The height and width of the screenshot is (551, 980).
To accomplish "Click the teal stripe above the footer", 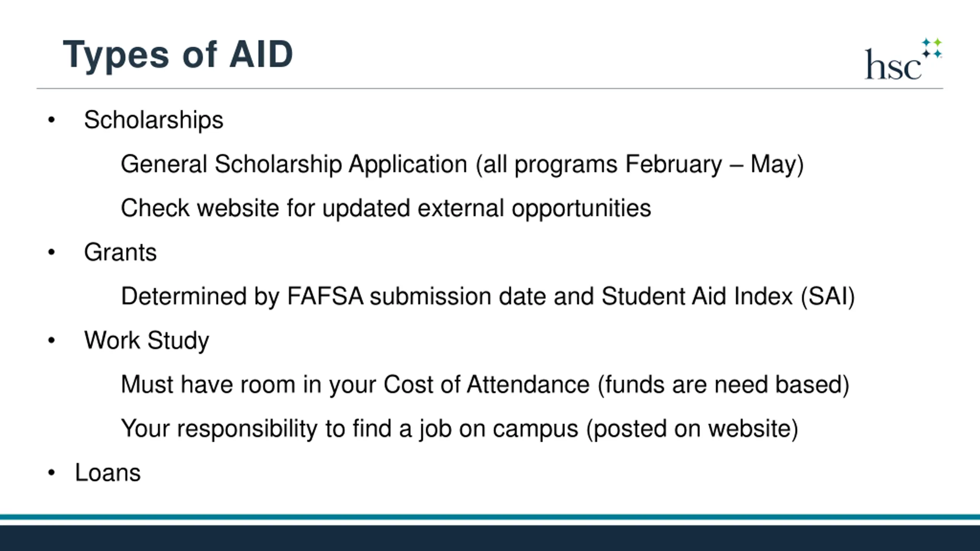I will (490, 517).
